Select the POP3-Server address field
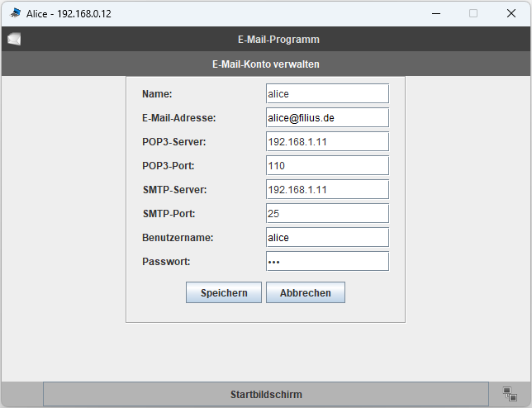532x408 pixels. [327, 141]
